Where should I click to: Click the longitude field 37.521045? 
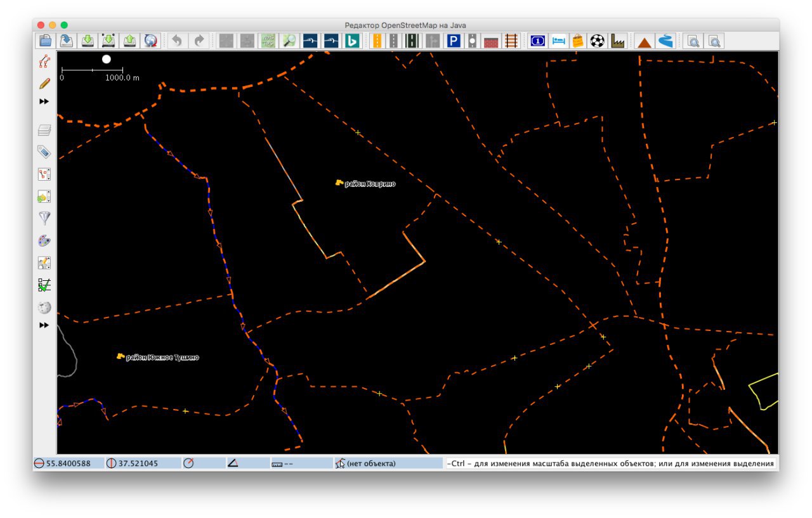click(x=142, y=463)
